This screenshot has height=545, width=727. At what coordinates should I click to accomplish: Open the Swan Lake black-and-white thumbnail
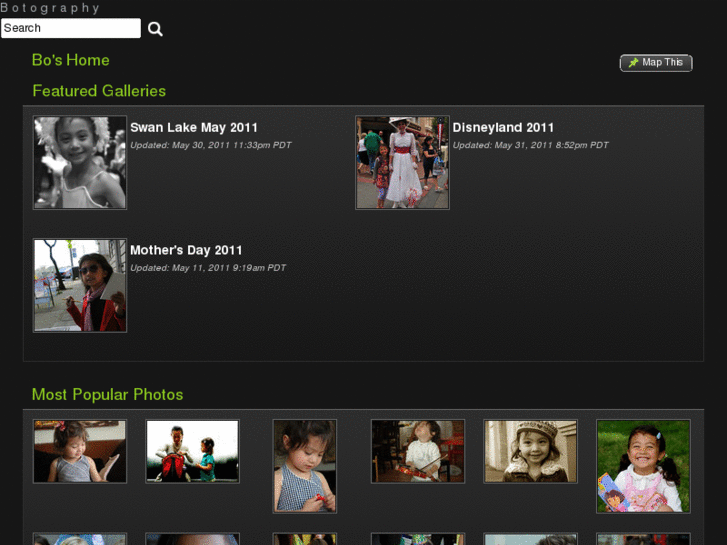click(80, 162)
